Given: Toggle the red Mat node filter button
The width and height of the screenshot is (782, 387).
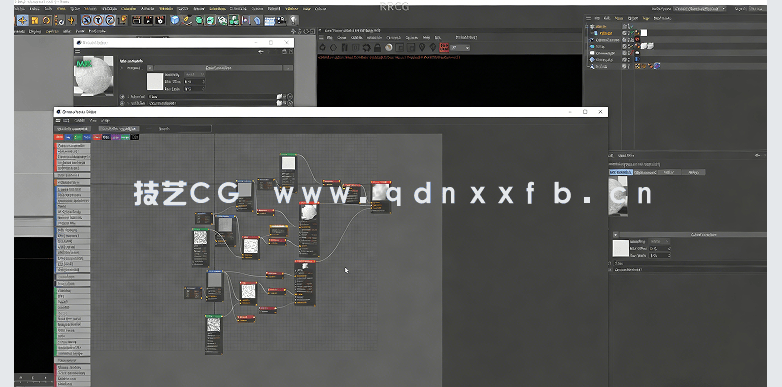Looking at the screenshot, I should [59, 137].
